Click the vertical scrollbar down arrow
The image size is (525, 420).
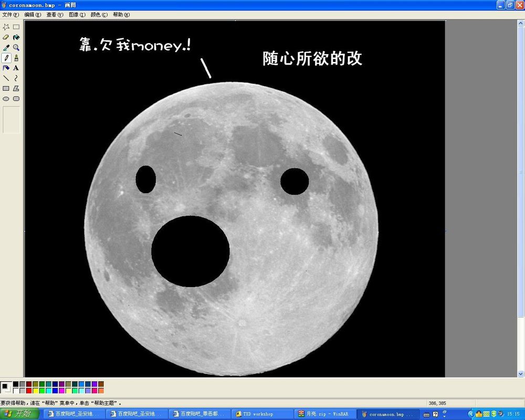521,373
